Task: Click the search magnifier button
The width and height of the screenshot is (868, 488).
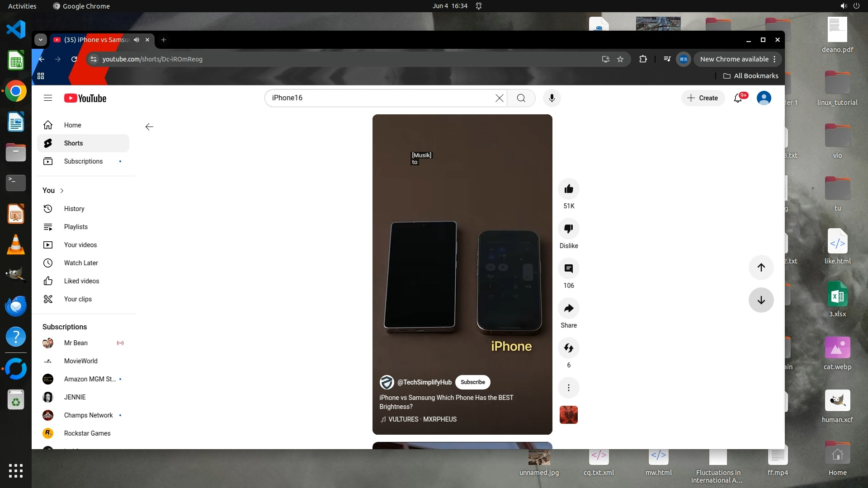Action: (521, 98)
